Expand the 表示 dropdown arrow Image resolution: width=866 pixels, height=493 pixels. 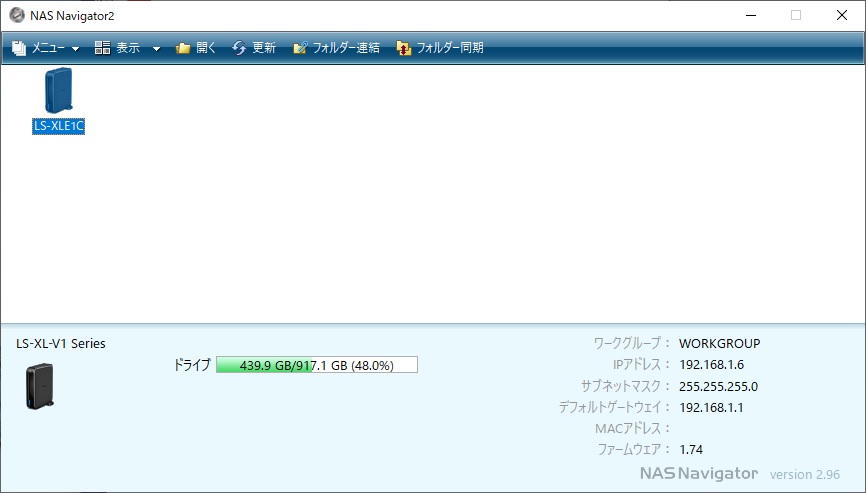click(156, 49)
